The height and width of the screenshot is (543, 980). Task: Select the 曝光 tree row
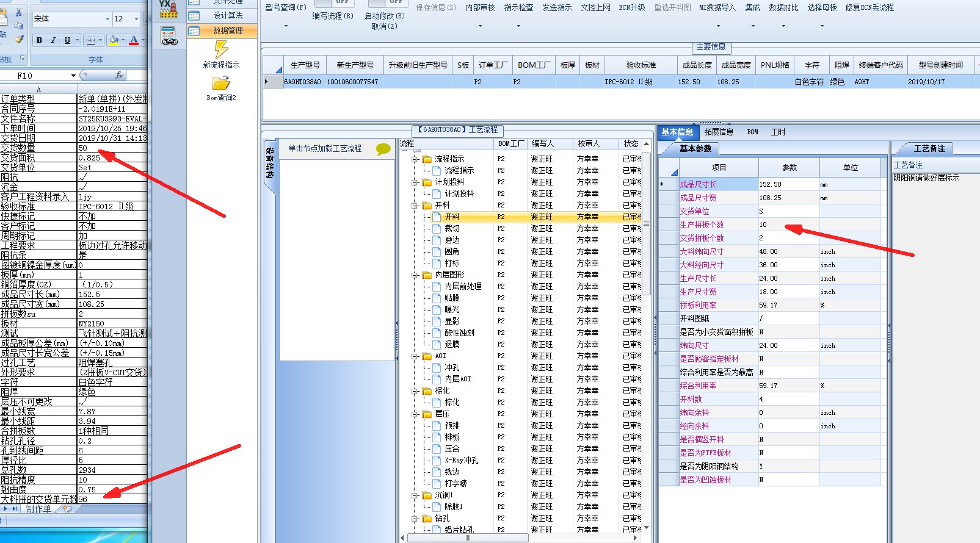452,310
